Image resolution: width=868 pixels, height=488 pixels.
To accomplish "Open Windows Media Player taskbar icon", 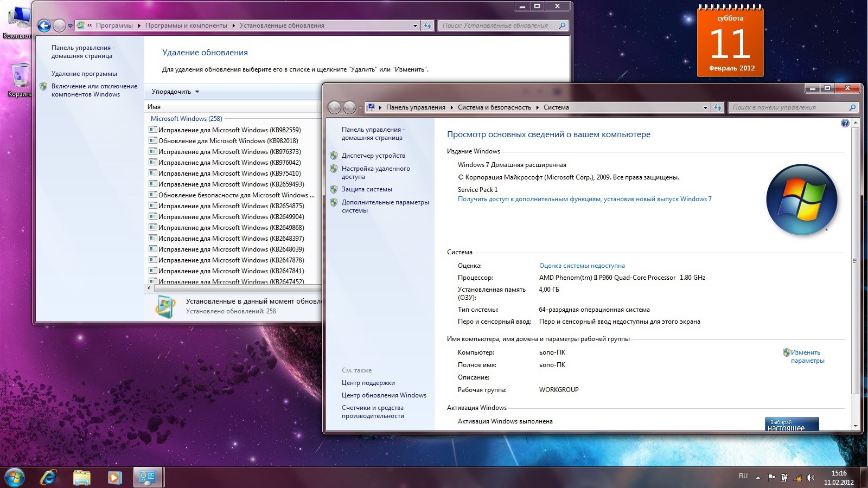I will [114, 478].
